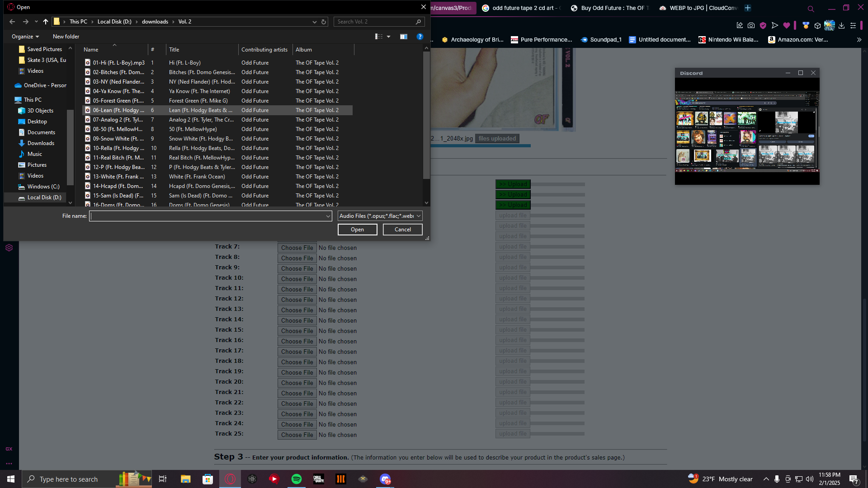Click the Open button in the dialog
The width and height of the screenshot is (868, 488).
coord(357,230)
